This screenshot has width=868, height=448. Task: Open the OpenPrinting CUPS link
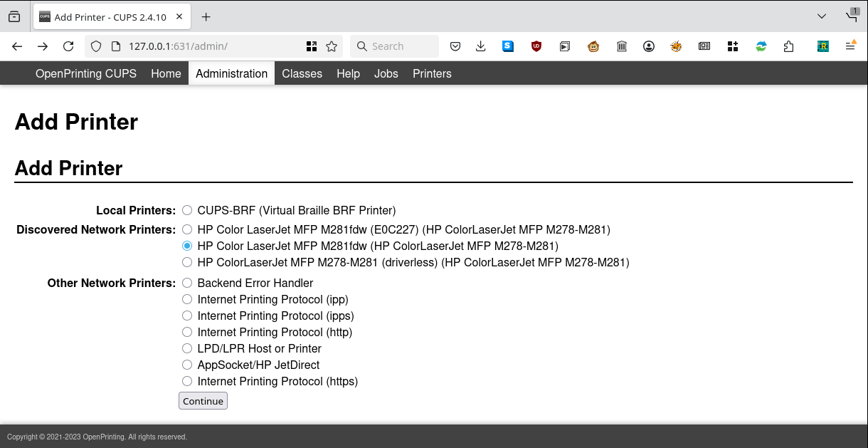tap(86, 73)
